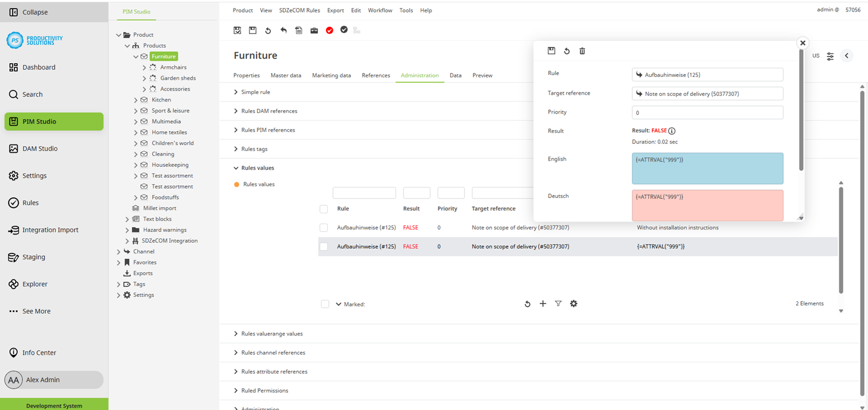868x410 pixels.
Task: Toggle the checkbox next to Marked
Action: click(x=325, y=304)
